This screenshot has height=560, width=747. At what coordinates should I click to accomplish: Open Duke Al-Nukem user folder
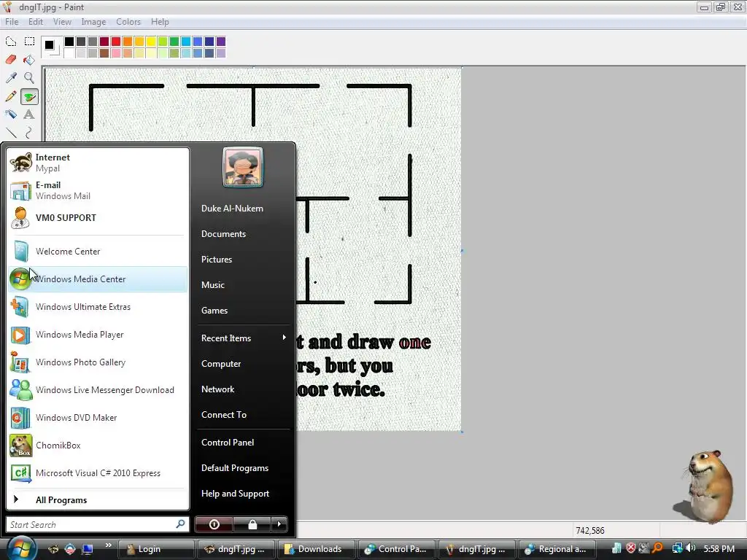pos(244,209)
